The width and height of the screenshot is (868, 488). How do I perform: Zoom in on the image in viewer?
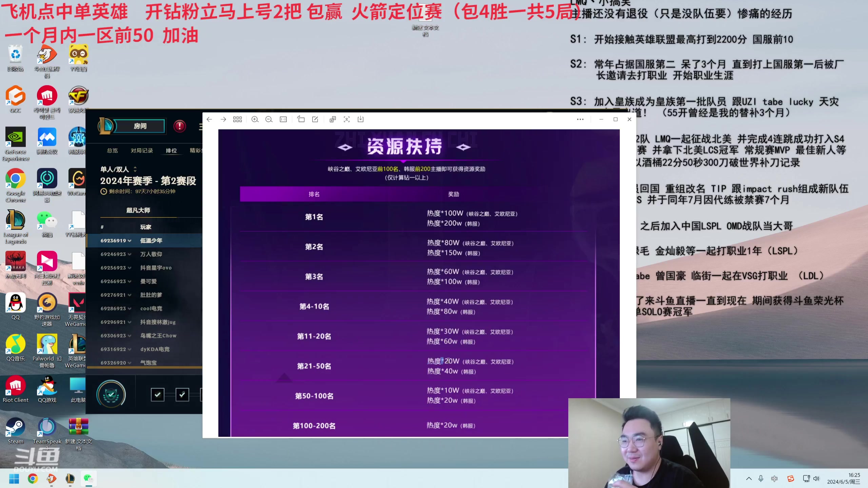[x=255, y=119]
